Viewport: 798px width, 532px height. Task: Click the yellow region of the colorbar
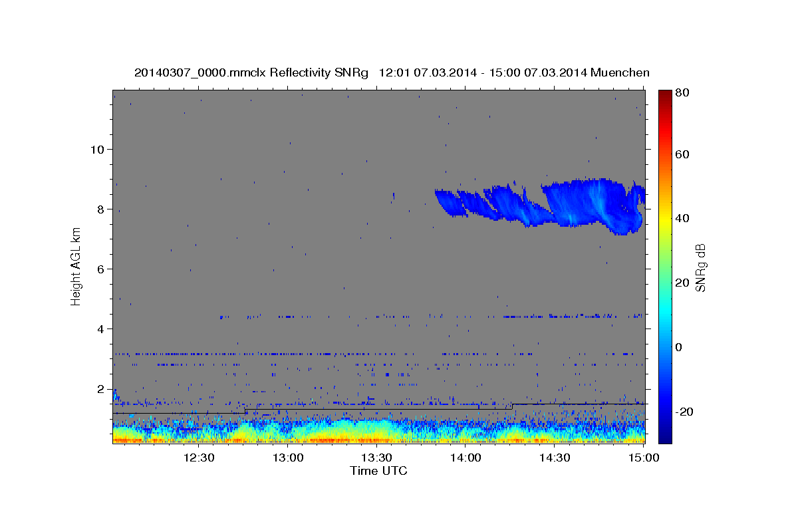pos(665,219)
